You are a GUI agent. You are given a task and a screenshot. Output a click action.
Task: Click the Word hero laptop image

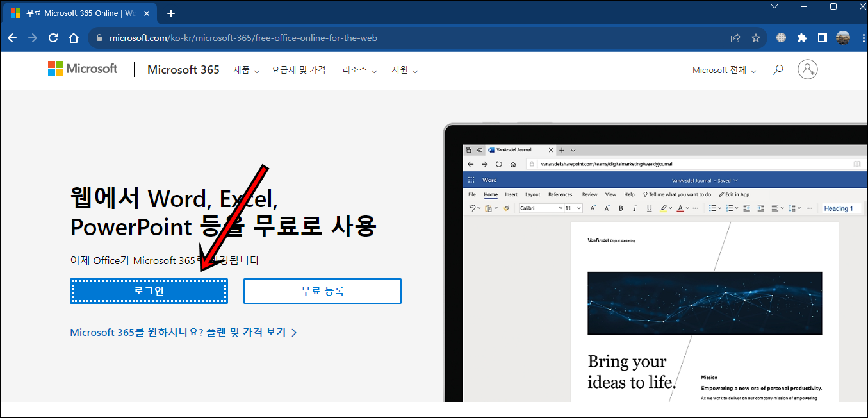(655, 263)
